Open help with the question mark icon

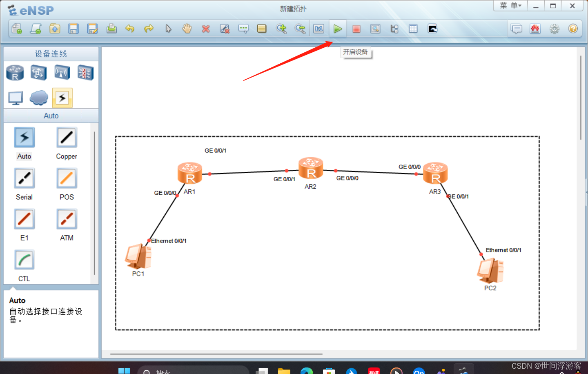573,29
